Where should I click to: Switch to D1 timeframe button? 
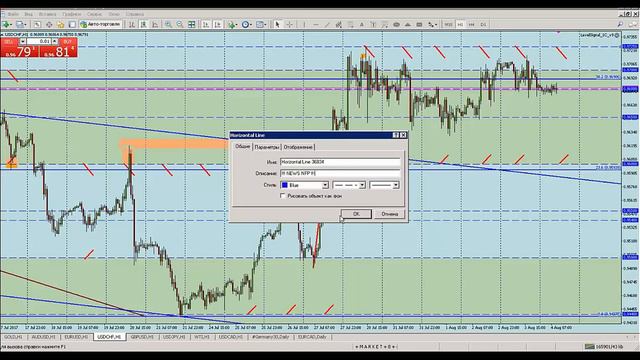click(483, 24)
